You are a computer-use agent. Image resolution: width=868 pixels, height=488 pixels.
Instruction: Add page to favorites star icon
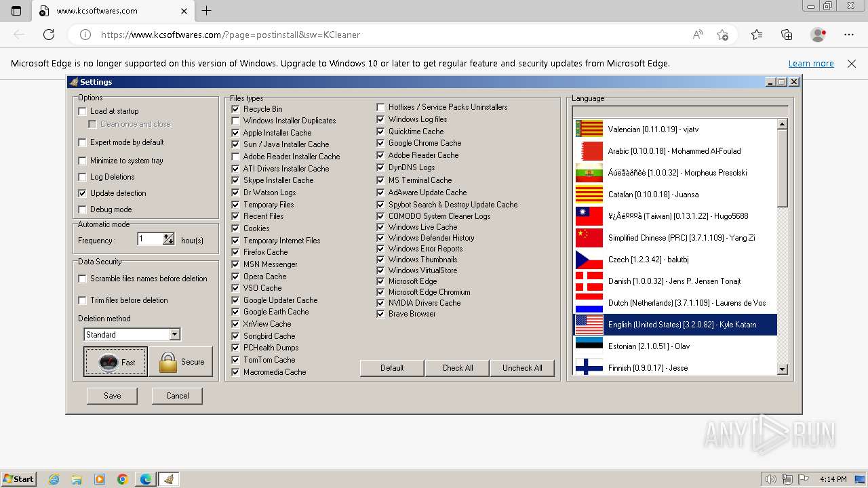click(722, 35)
